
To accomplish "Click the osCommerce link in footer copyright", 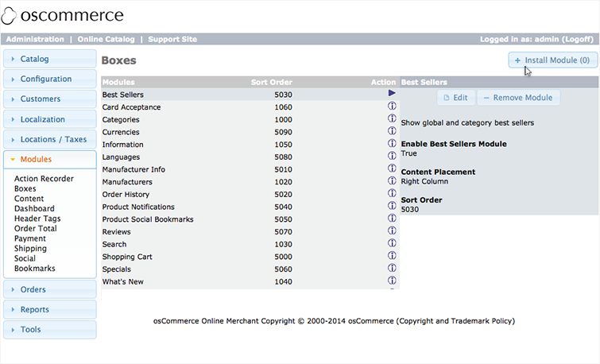I will [371, 321].
